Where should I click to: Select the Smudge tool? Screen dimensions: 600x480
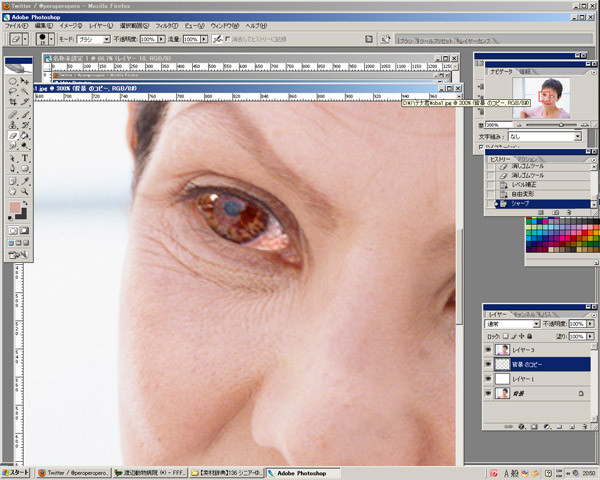pyautogui.click(x=13, y=145)
